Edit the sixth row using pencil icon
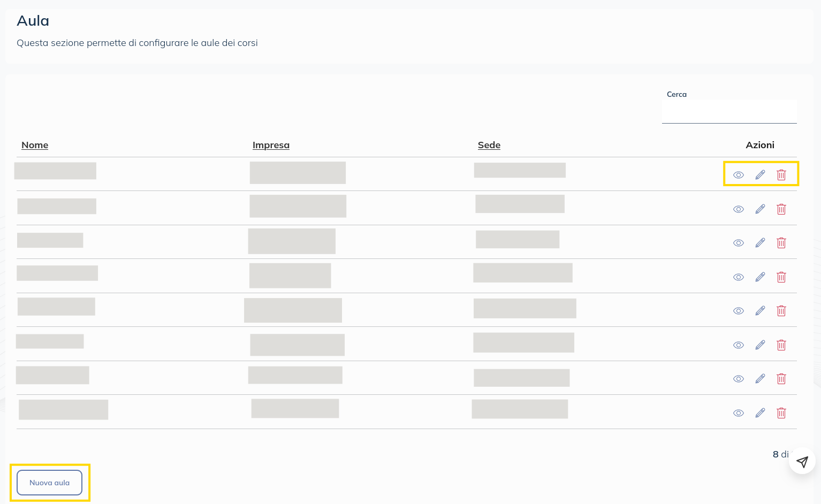Image resolution: width=821 pixels, height=504 pixels. point(760,345)
